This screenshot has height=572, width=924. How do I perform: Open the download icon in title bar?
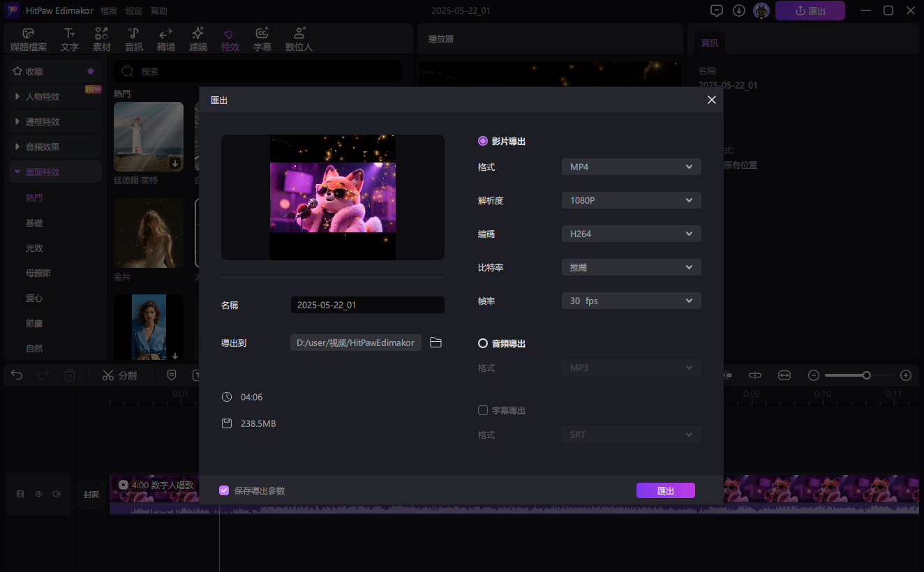point(738,10)
